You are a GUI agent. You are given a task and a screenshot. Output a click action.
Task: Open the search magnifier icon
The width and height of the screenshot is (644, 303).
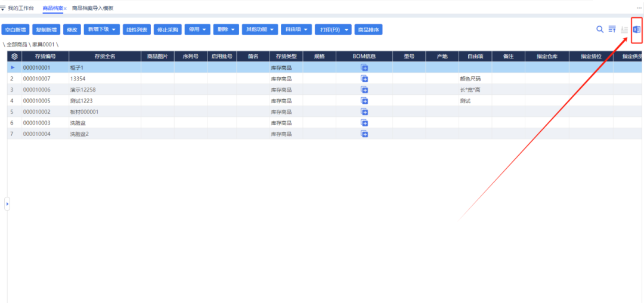(x=600, y=29)
